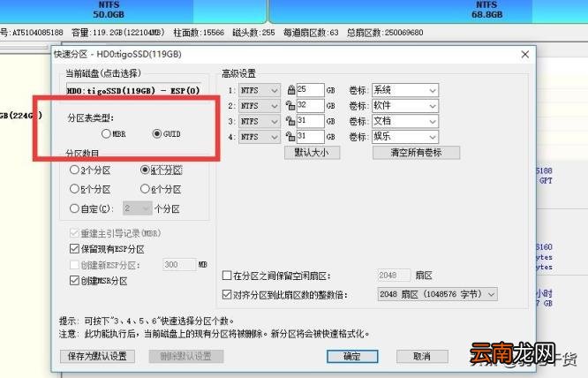Image resolution: width=588 pixels, height=378 pixels.
Task: Click the partition 3 size field showing 31
Action: (x=310, y=121)
